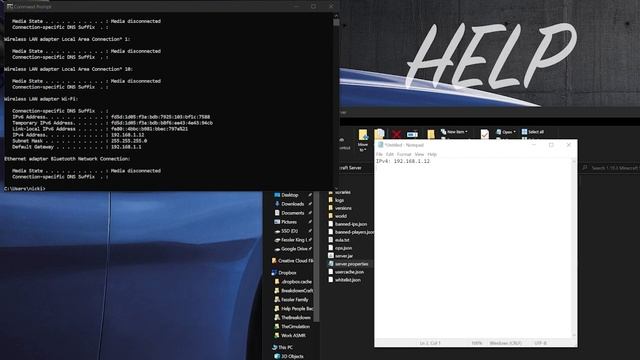This screenshot has width=640, height=360.
Task: Select banned-ips.json file
Action: coord(351,224)
